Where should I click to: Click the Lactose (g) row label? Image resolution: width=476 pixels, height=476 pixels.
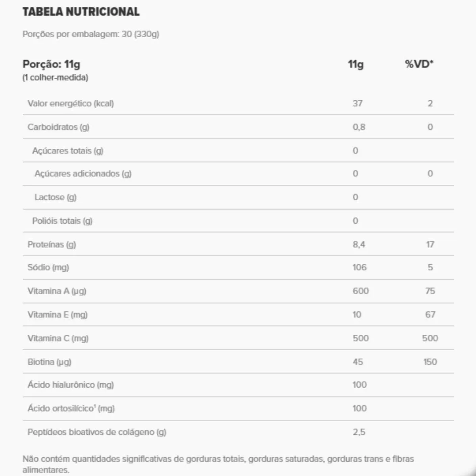pos(55,197)
